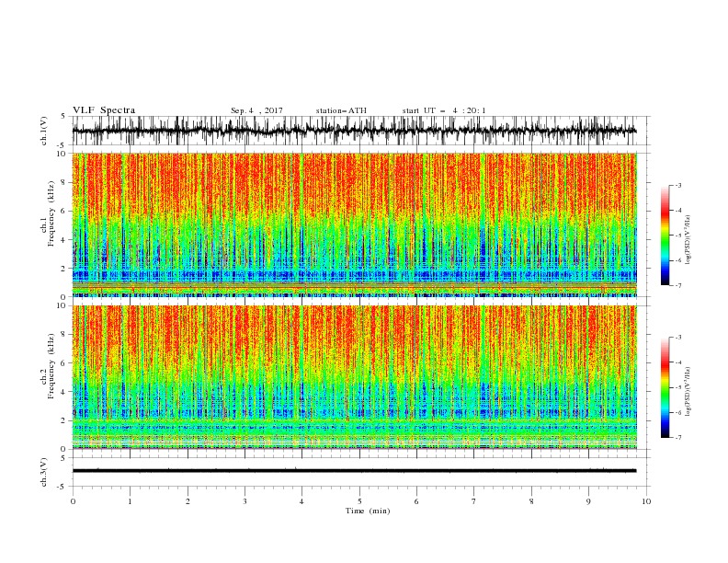728x563 pixels.
Task: Select the "start UT = 4 :20: 1" text
Action: [444, 110]
